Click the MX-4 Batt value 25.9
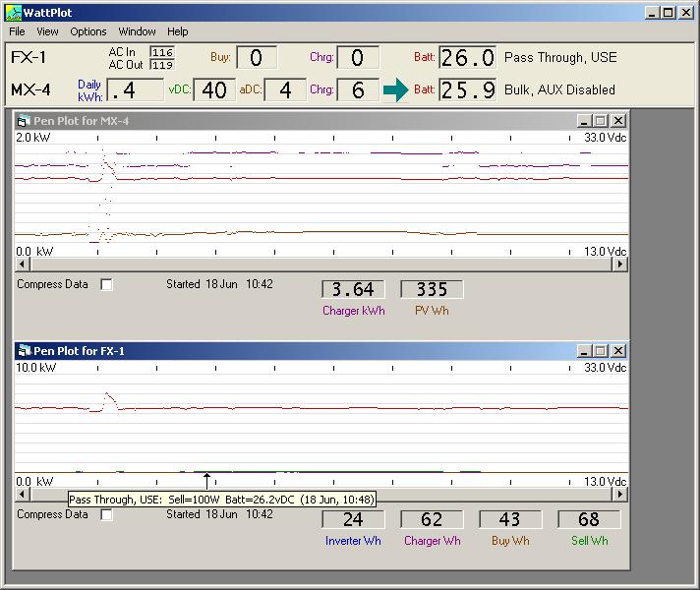700x590 pixels. (x=467, y=89)
